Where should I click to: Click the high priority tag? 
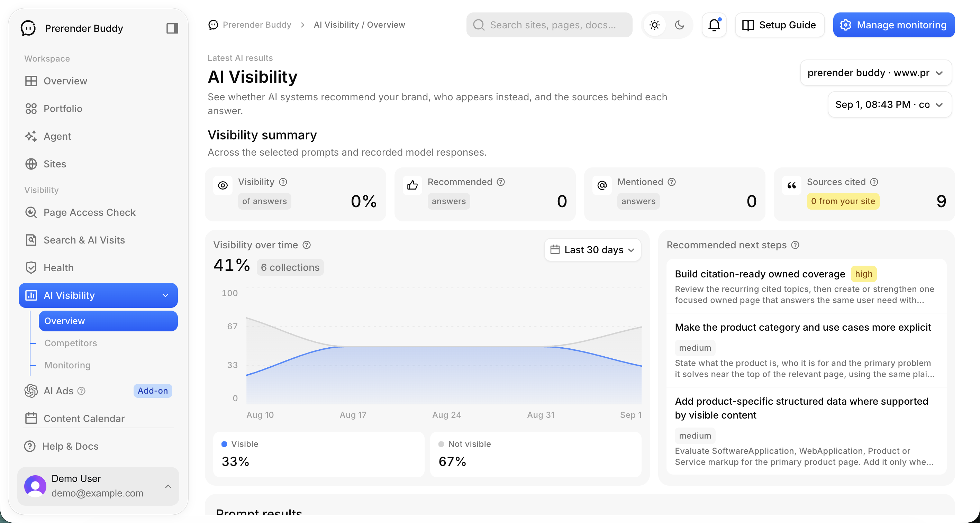(x=864, y=274)
